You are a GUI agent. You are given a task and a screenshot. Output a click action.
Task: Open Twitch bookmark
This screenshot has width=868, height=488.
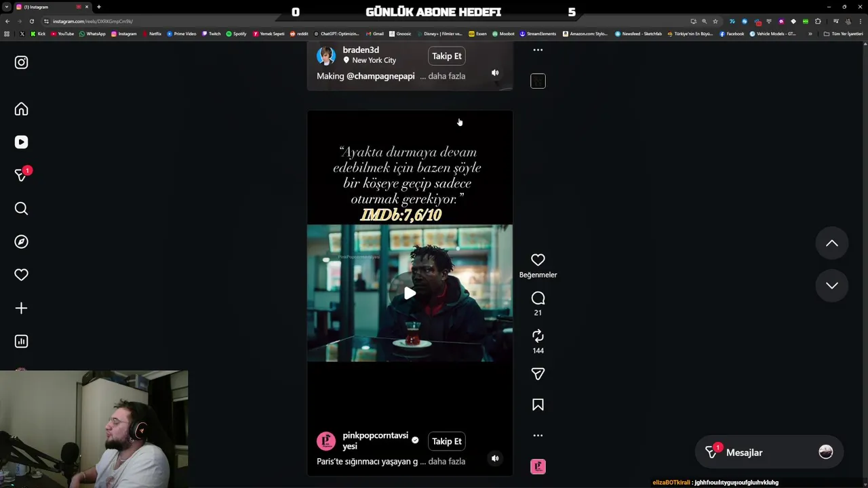point(211,33)
